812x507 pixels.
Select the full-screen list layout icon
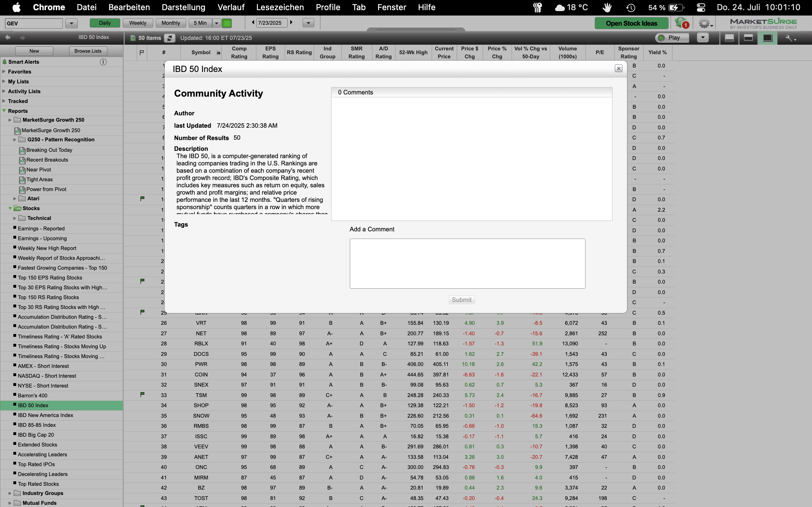coord(767,38)
